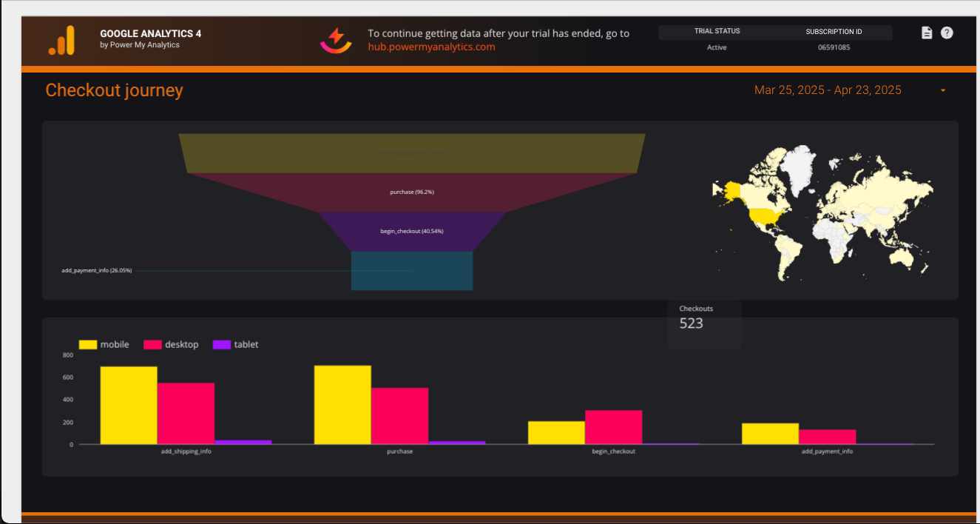Expand the date range dropdown arrow
980x524 pixels.
943,90
